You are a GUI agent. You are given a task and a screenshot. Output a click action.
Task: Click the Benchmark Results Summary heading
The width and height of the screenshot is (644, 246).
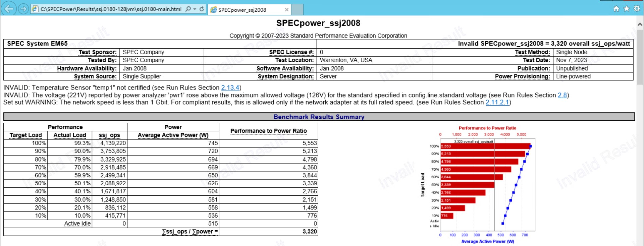(319, 117)
